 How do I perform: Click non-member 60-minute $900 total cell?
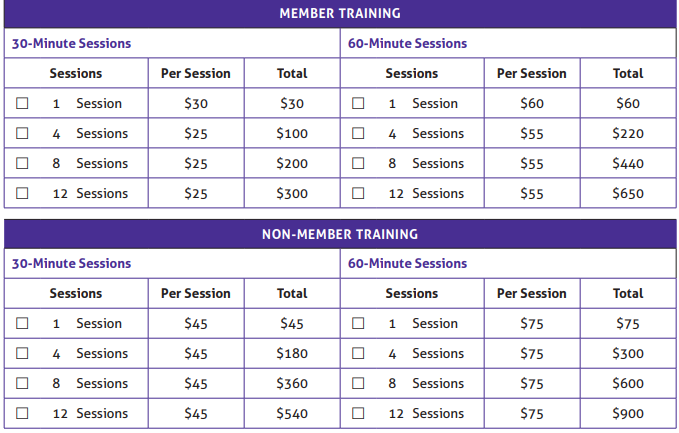coord(628,413)
